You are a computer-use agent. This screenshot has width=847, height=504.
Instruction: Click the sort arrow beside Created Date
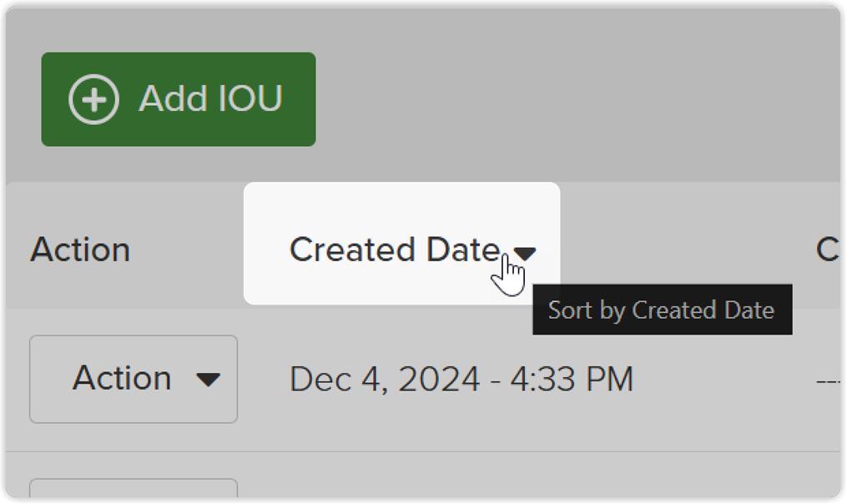coord(525,253)
